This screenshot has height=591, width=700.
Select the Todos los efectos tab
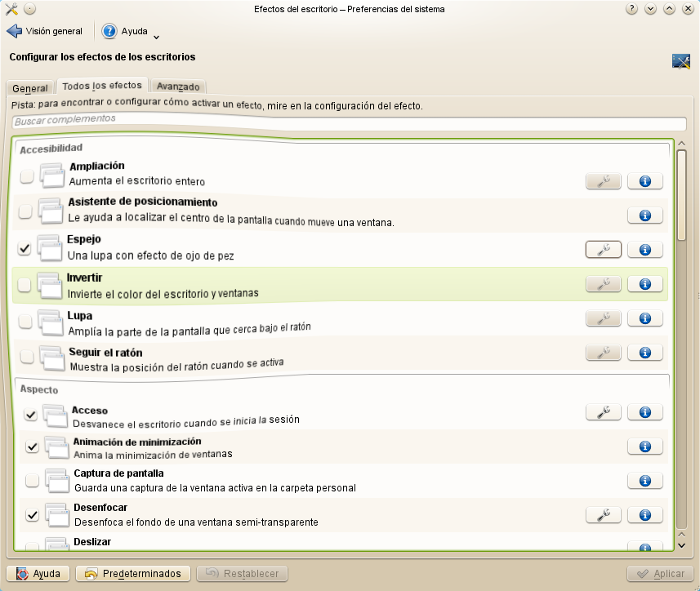102,86
